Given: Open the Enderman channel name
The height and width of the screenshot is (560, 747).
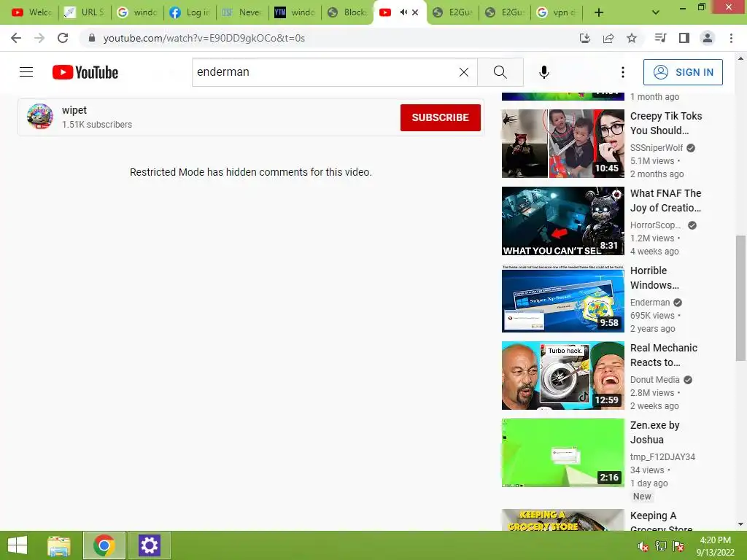Looking at the screenshot, I should [650, 303].
